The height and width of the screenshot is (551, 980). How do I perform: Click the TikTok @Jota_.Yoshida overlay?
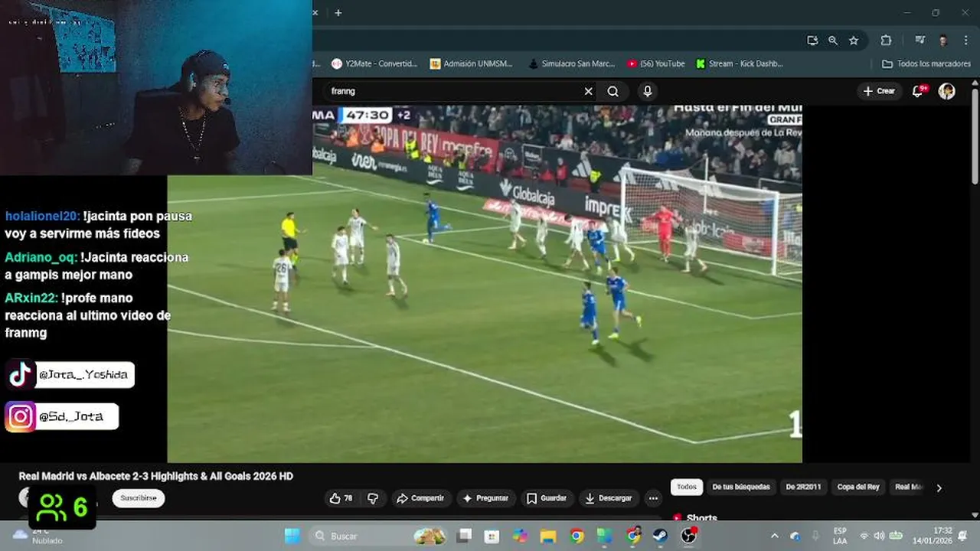(x=70, y=375)
